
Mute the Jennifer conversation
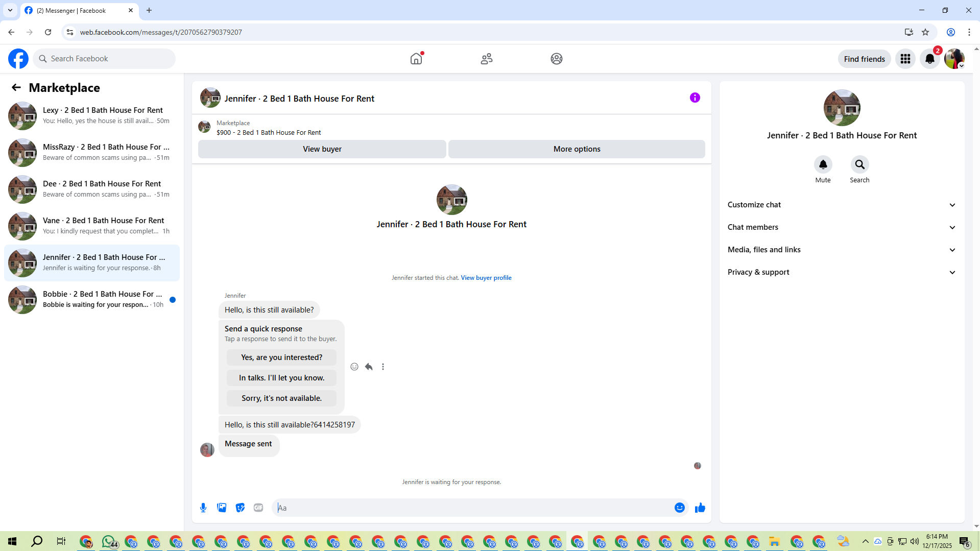click(823, 164)
